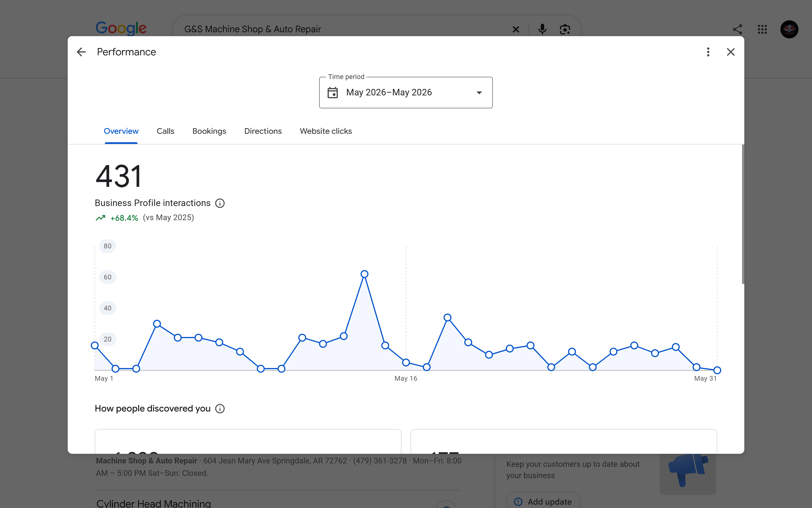This screenshot has height=508, width=812.
Task: Click the 431 interactions total
Action: [119, 176]
